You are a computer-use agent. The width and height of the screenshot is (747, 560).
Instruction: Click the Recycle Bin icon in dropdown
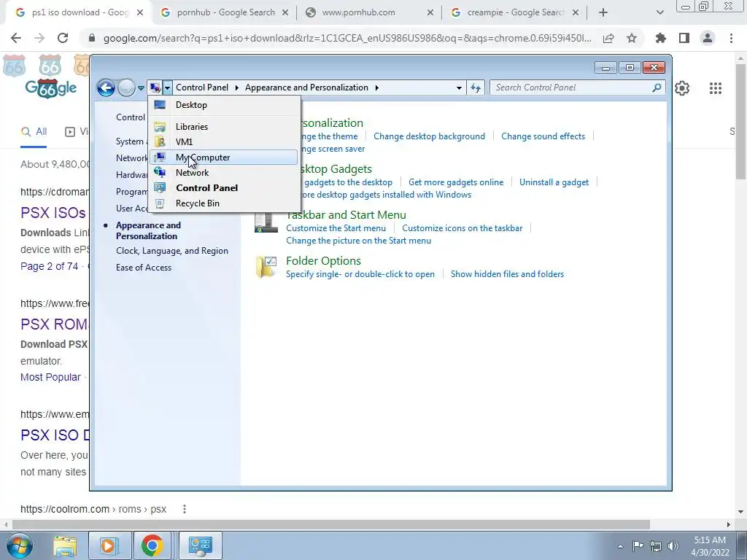[x=160, y=203]
